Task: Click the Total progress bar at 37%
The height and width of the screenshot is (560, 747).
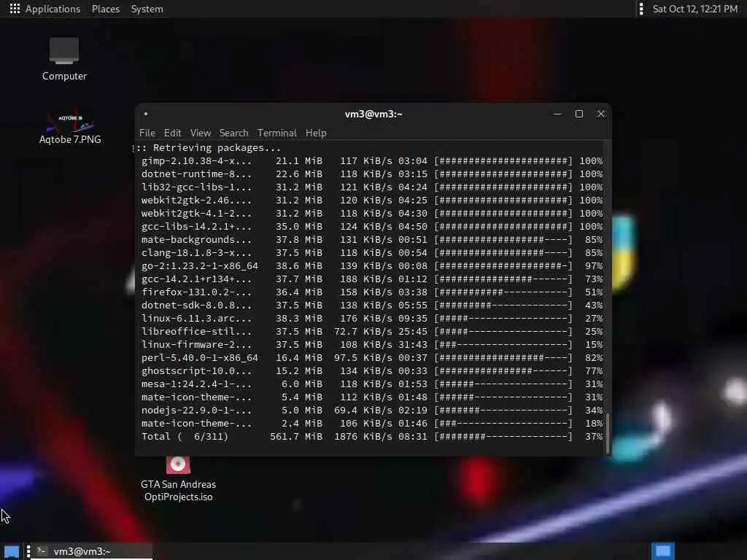Action: 503,437
